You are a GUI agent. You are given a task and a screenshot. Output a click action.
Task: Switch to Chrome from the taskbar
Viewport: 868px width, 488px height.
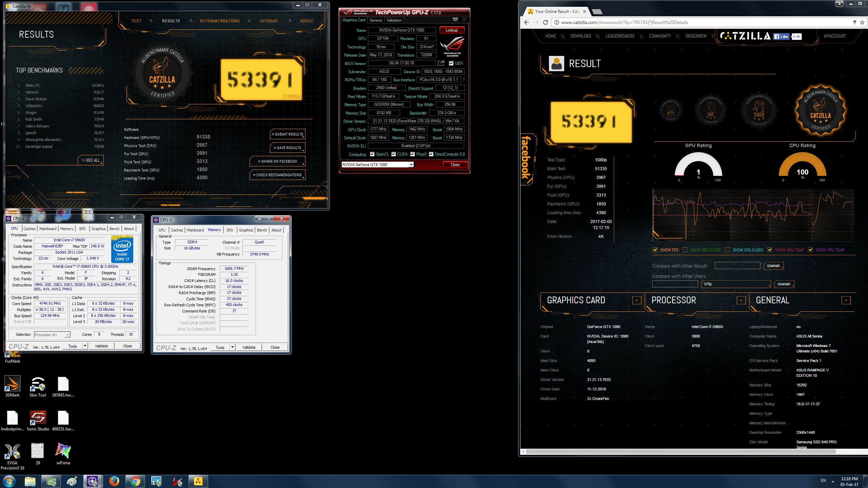pos(135,481)
